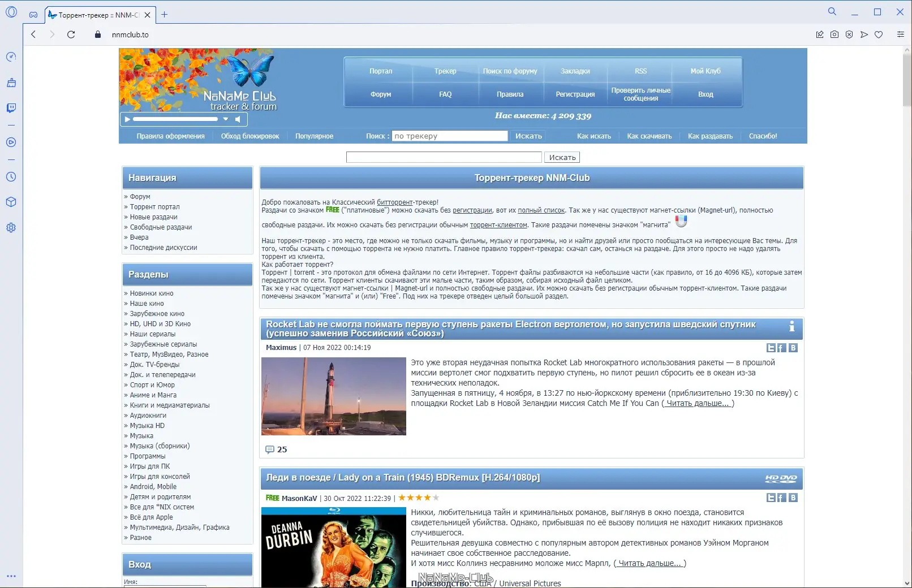The image size is (912, 588).
Task: Go to Регистрация in the top menu
Action: [575, 94]
